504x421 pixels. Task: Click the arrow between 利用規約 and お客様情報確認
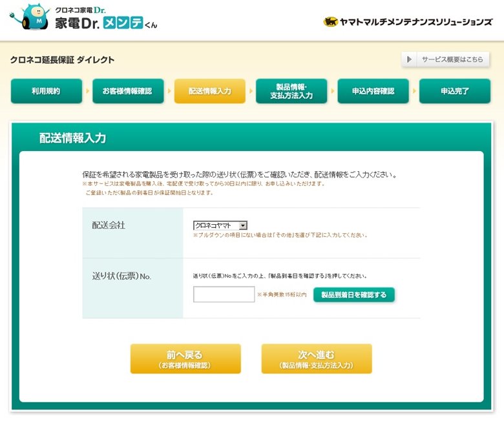[87, 91]
